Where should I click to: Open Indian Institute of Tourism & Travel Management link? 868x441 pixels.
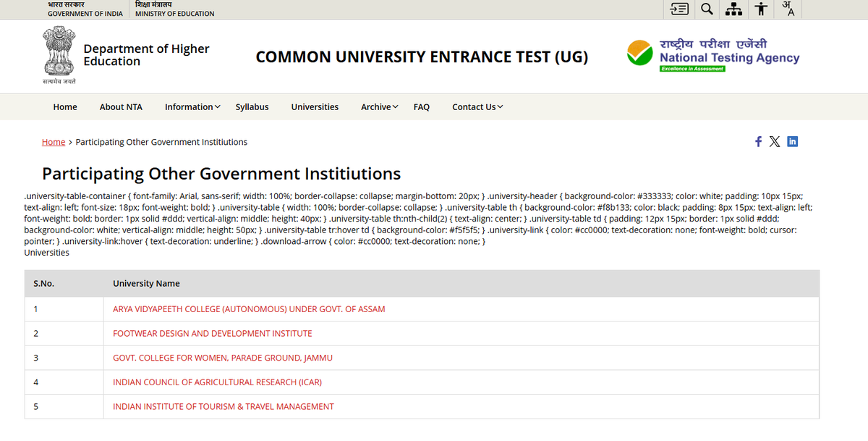(224, 407)
